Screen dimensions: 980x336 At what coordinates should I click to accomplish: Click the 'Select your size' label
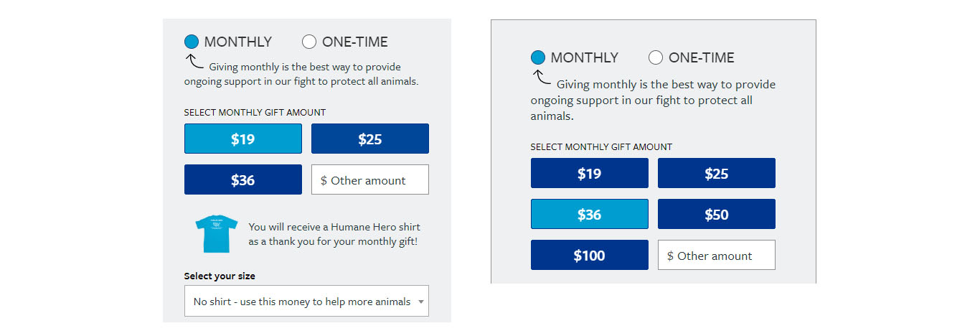click(x=220, y=276)
